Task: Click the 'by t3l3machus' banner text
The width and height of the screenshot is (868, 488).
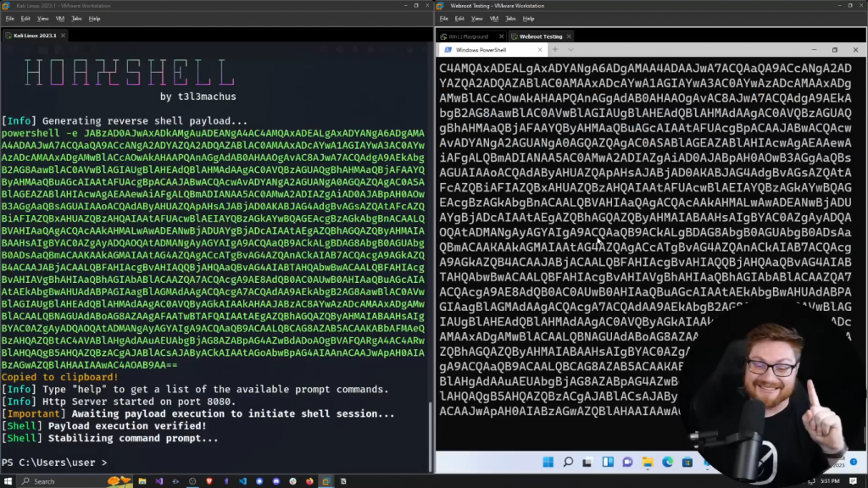Action: click(198, 97)
